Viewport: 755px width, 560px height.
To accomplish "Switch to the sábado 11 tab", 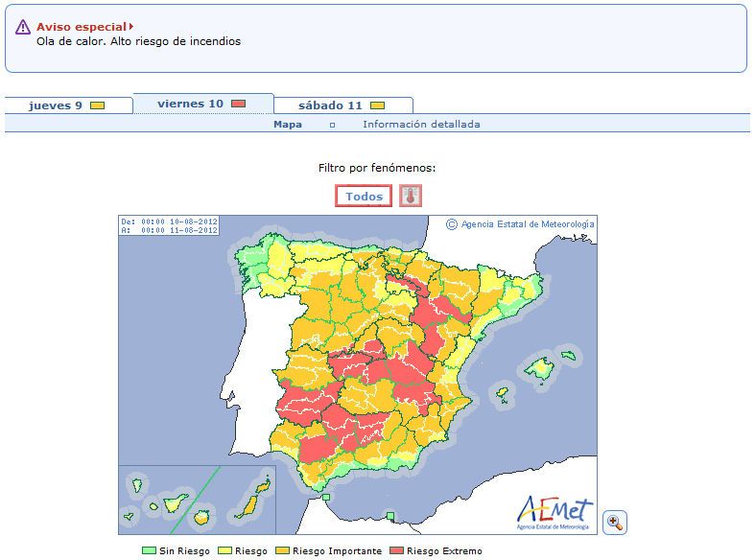I will [330, 105].
